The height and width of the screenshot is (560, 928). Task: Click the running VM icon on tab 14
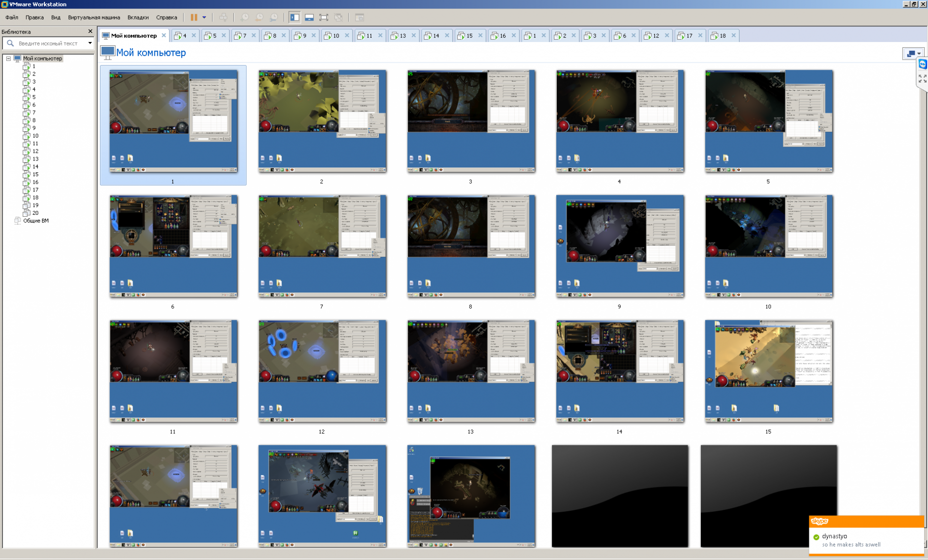[x=428, y=36]
